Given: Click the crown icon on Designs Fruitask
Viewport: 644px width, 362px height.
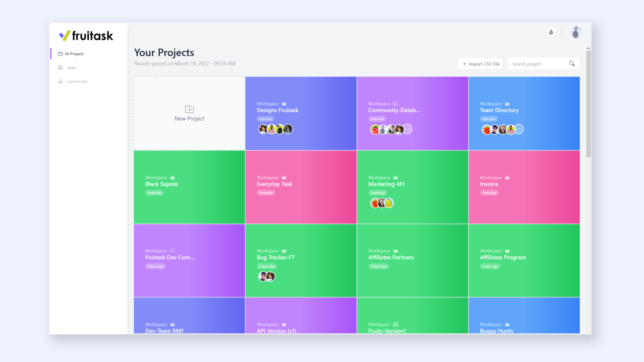Looking at the screenshot, I should [284, 104].
